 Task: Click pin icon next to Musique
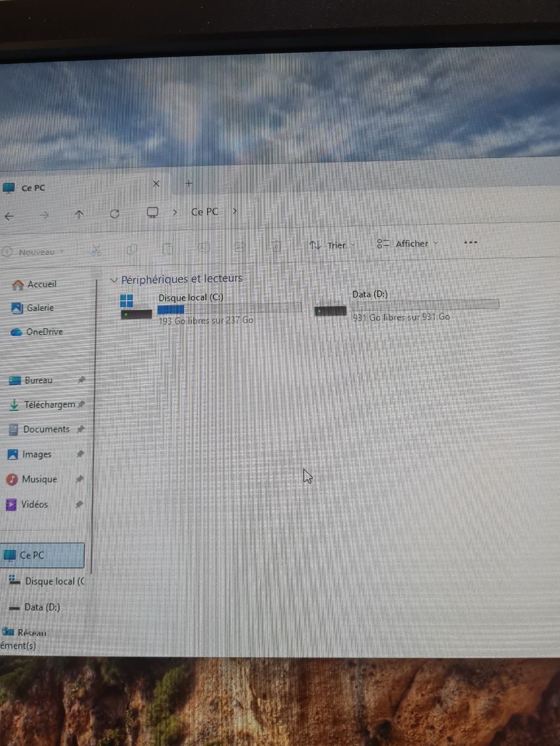click(80, 479)
